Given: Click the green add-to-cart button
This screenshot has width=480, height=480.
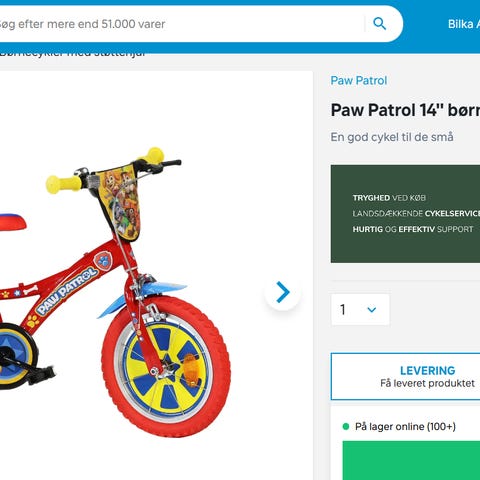Looking at the screenshot, I should [x=411, y=460].
